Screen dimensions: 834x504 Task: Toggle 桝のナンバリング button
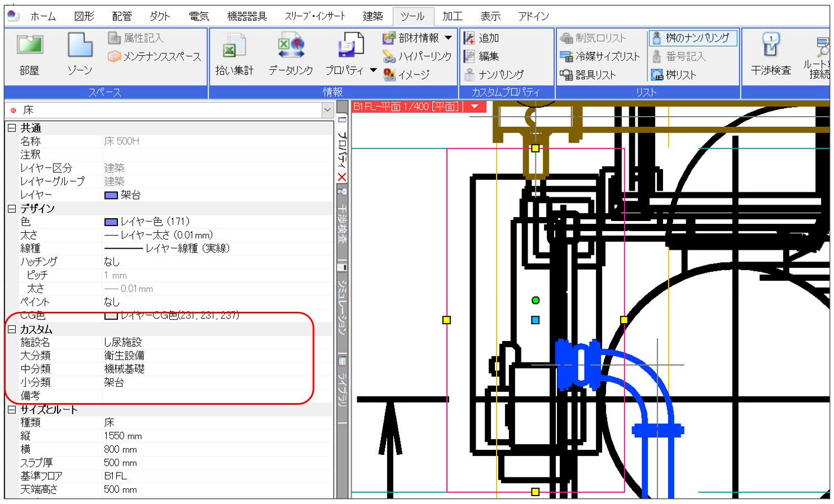click(692, 38)
